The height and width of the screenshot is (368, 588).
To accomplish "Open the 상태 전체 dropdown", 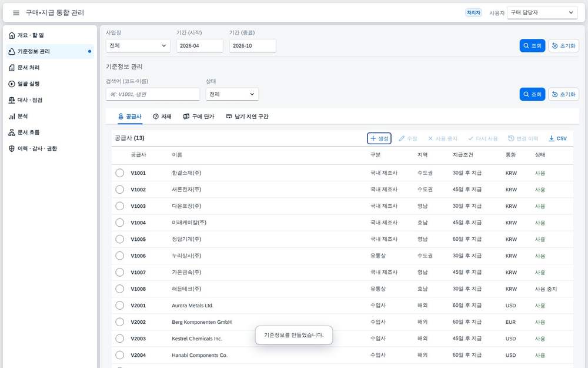I will 232,94.
